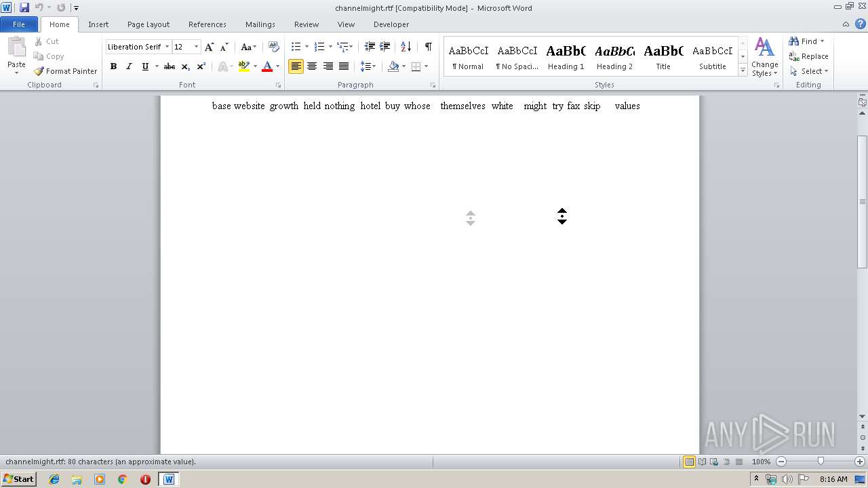
Task: Click the Numbering list icon
Action: [x=319, y=47]
